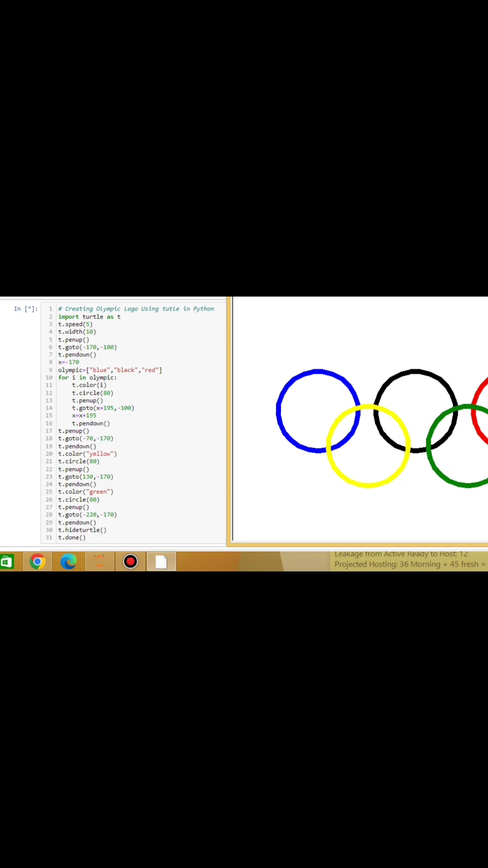Click the 't.goto(x+195,-100)' code line

coord(103,408)
